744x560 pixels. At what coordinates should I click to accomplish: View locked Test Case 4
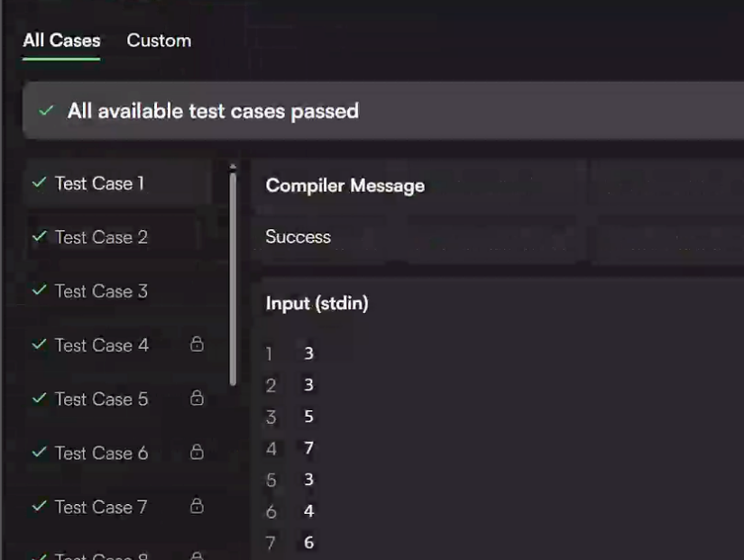tap(101, 345)
